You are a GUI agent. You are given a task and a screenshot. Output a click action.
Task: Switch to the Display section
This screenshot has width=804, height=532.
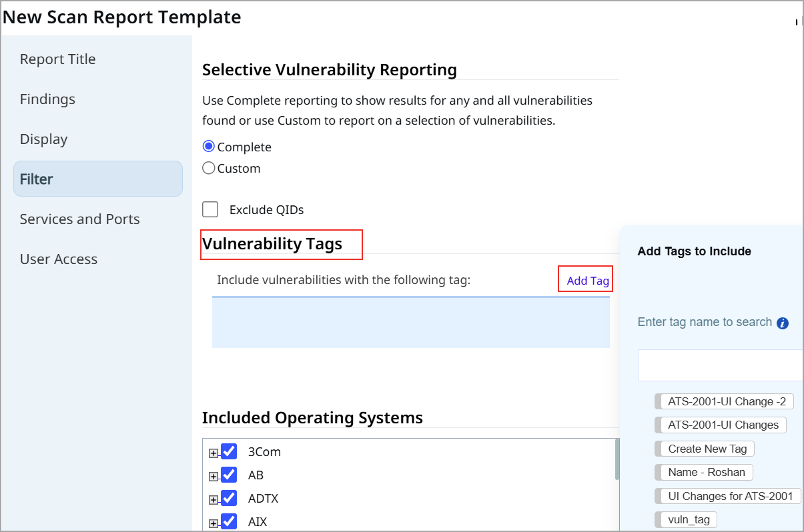tap(44, 139)
